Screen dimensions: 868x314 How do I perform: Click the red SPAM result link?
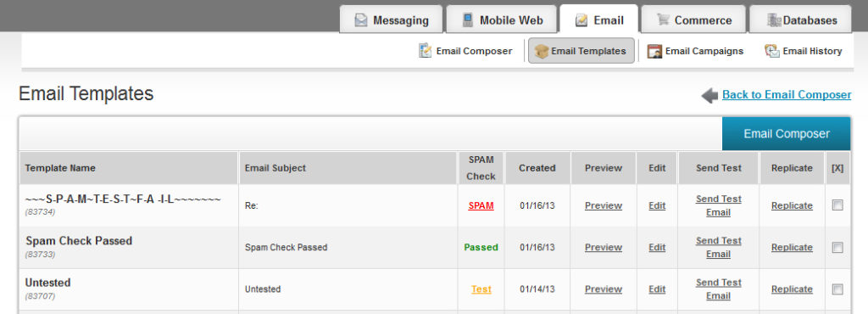pyautogui.click(x=481, y=205)
